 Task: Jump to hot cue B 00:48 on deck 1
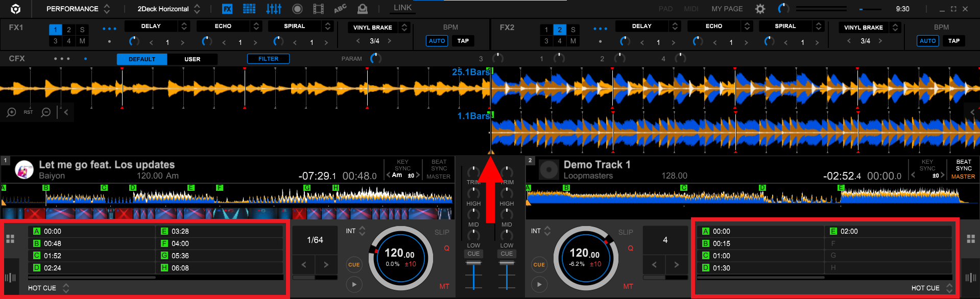pyautogui.click(x=92, y=243)
